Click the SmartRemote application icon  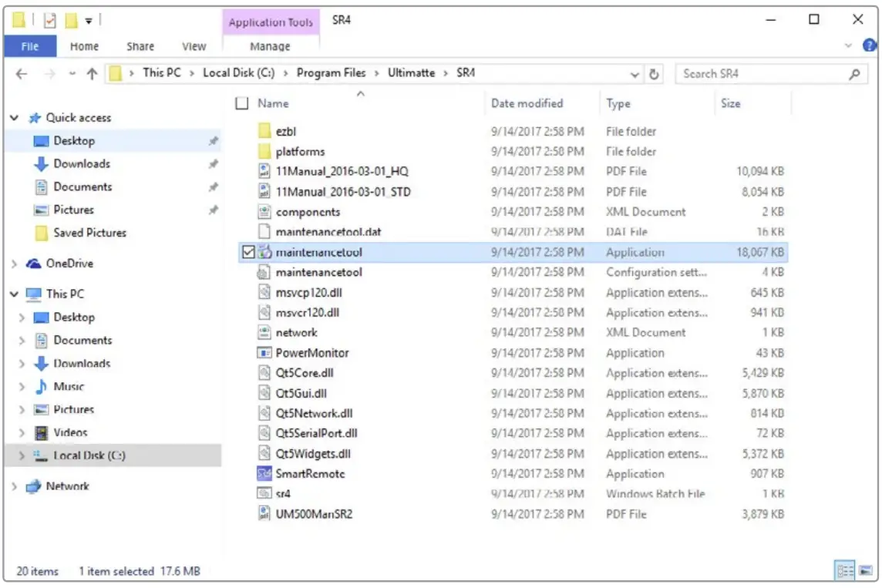tap(264, 473)
